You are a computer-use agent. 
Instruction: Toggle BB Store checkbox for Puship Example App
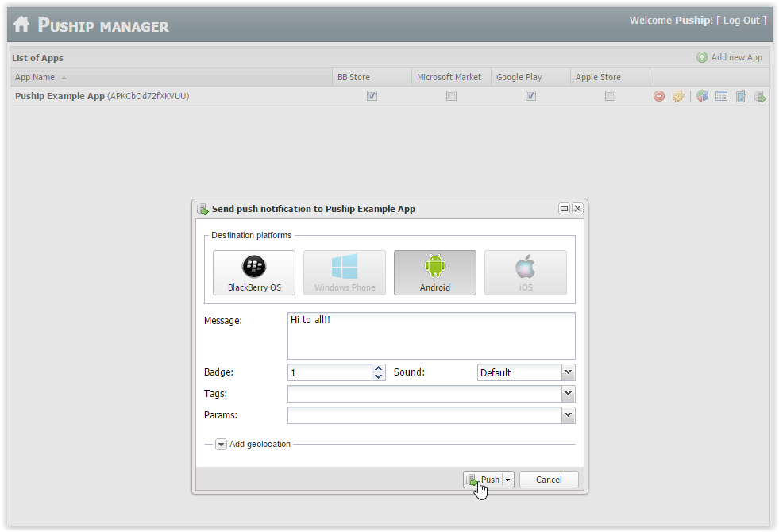click(372, 96)
